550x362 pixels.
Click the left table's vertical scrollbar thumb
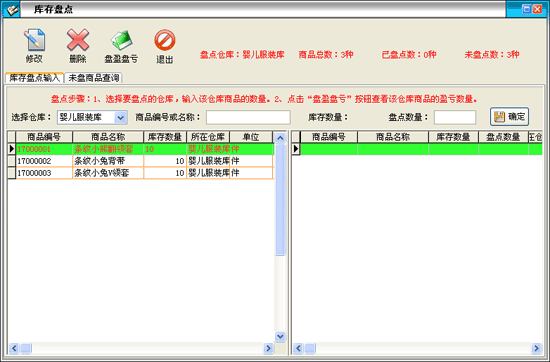tap(280, 200)
